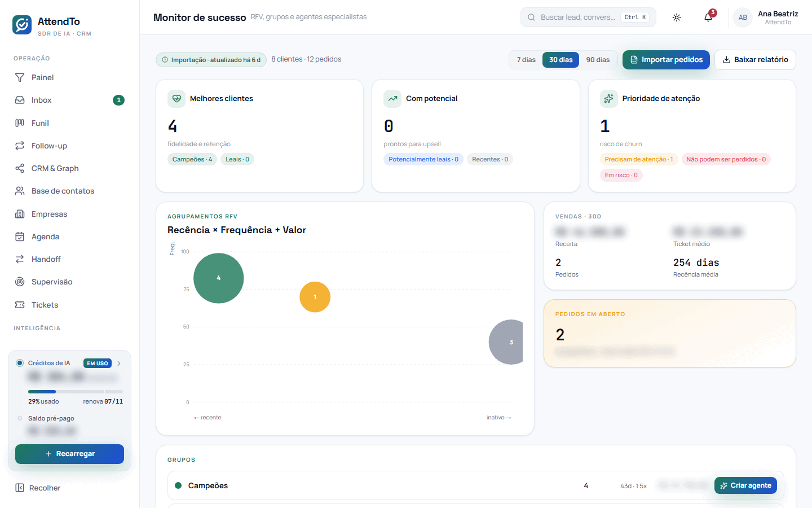Click the yellow bubble labeled 1

point(315,297)
